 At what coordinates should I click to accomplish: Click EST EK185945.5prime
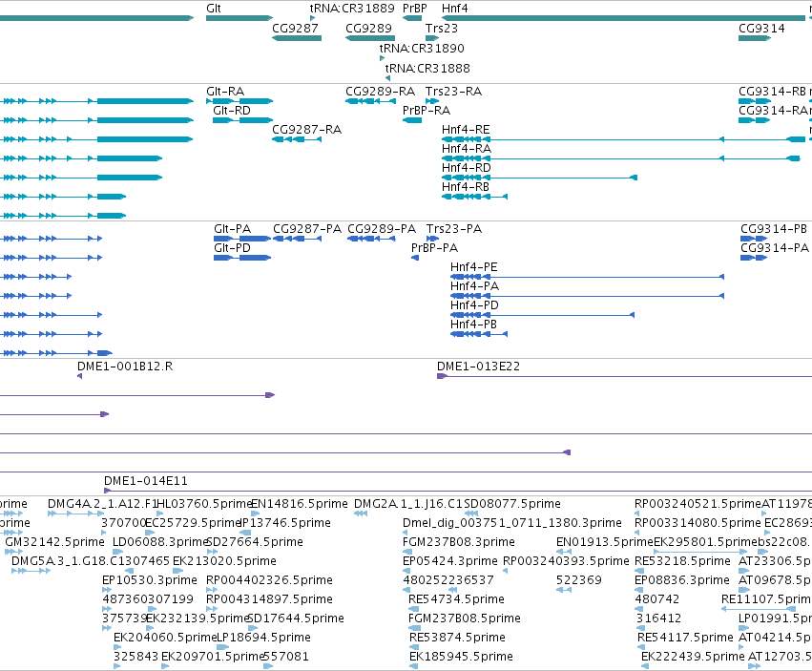pyautogui.click(x=461, y=657)
